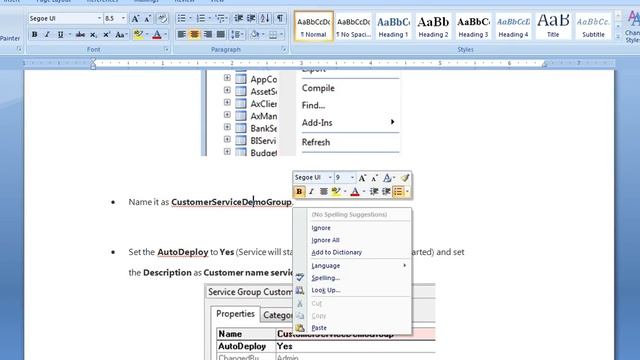Open the mini toolbar bullets dropdown arrow
This screenshot has width=640, height=360.
click(x=407, y=191)
